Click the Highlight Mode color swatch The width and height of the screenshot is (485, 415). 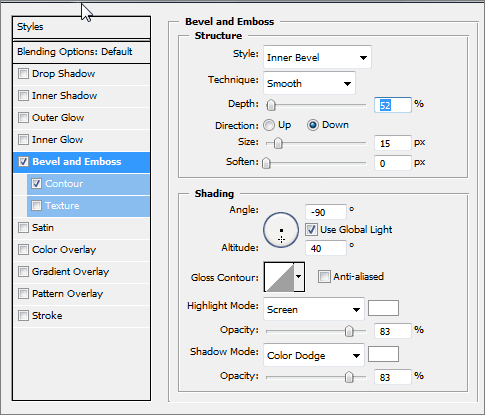(x=383, y=308)
